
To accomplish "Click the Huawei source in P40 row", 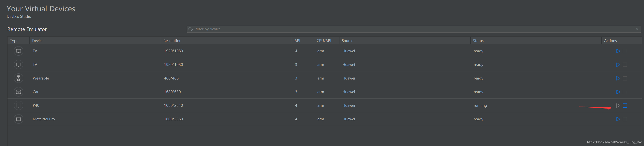I will coord(349,106).
